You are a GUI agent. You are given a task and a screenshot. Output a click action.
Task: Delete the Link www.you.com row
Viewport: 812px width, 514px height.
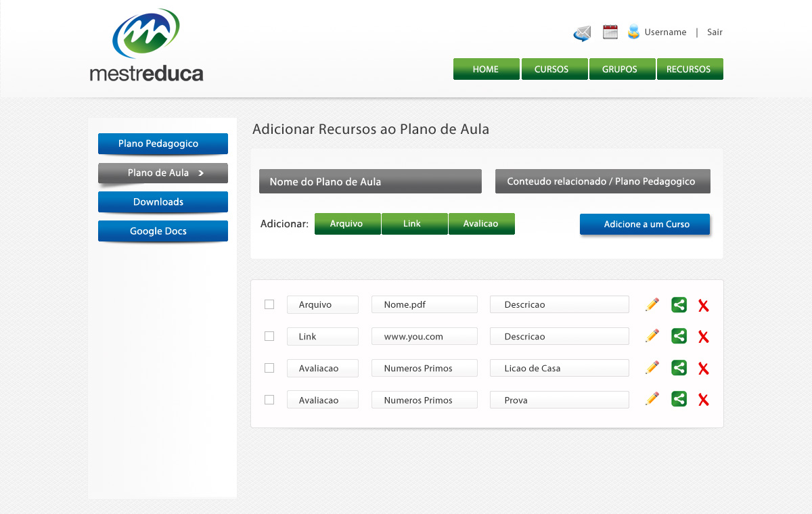click(x=704, y=337)
